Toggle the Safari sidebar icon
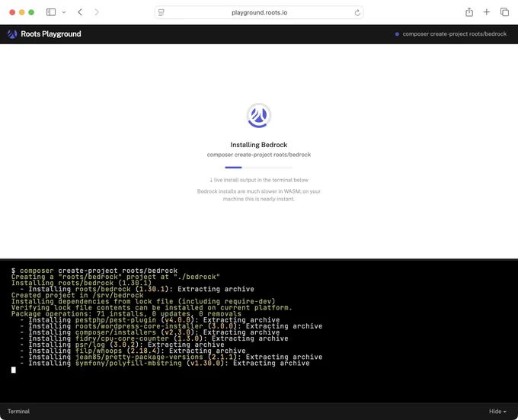 tap(51, 12)
